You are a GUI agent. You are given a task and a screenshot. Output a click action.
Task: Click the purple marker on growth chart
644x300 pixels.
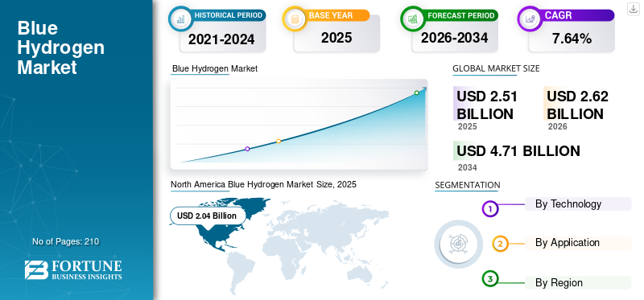click(247, 149)
